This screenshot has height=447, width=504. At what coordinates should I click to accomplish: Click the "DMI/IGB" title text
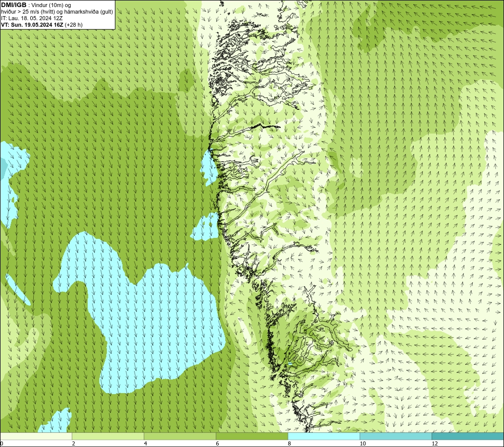pos(14,5)
